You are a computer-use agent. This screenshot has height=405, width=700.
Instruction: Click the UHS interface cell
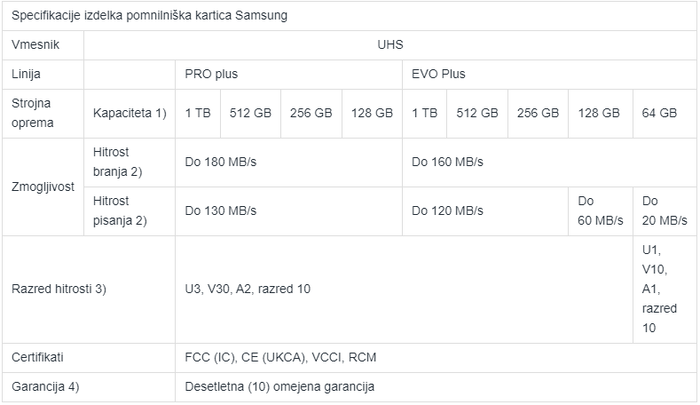(x=391, y=46)
